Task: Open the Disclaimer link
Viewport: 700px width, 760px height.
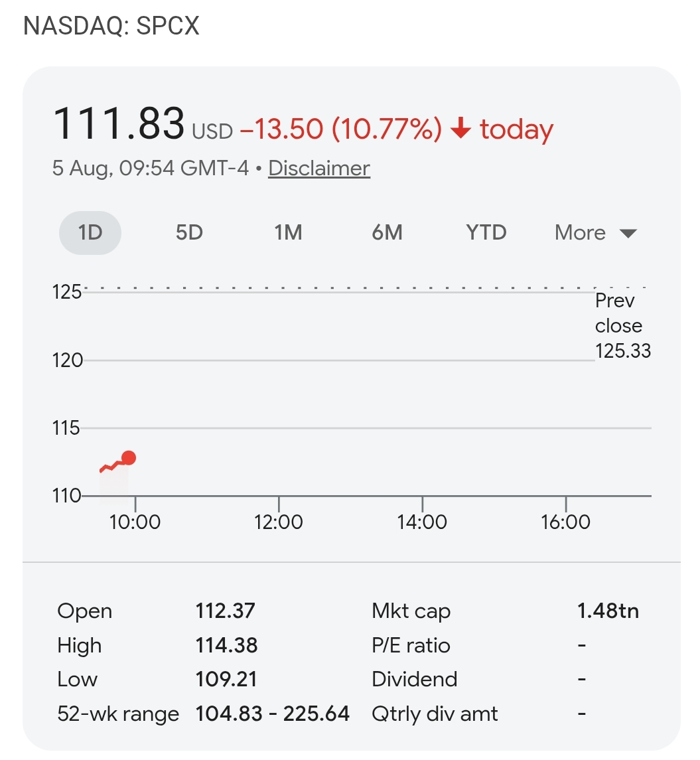Action: point(319,168)
